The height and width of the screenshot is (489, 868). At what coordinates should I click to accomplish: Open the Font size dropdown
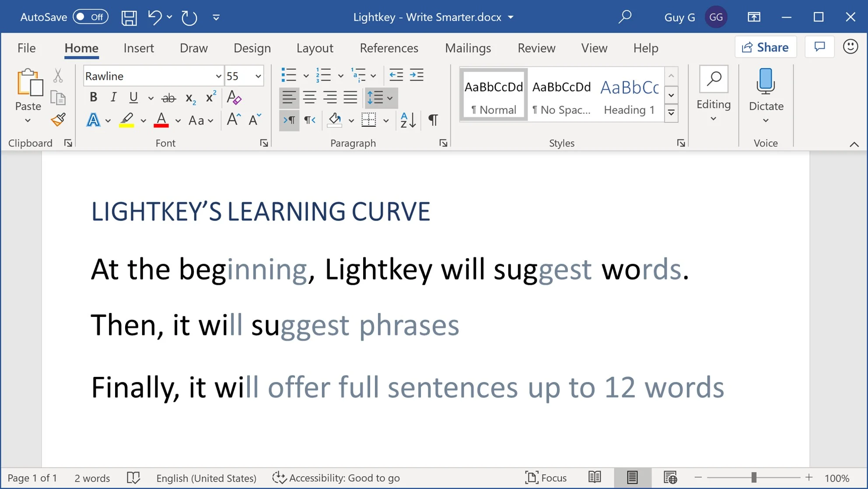[258, 75]
